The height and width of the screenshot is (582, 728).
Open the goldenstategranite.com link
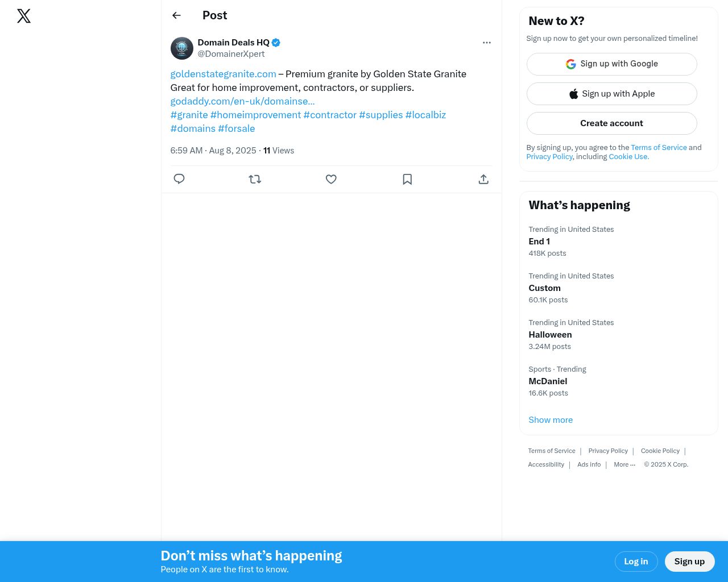223,74
